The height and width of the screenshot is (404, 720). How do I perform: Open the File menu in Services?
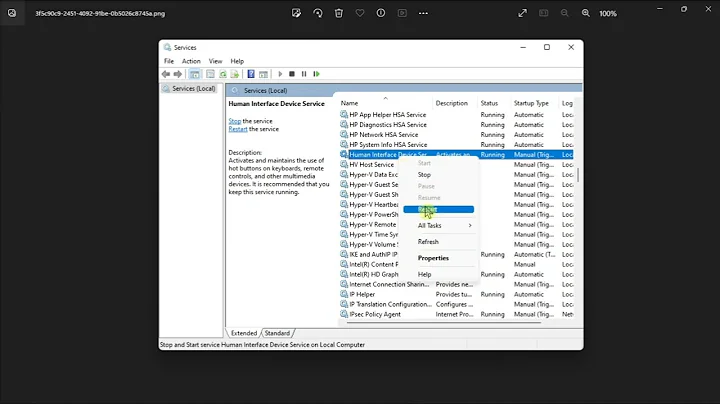169,61
